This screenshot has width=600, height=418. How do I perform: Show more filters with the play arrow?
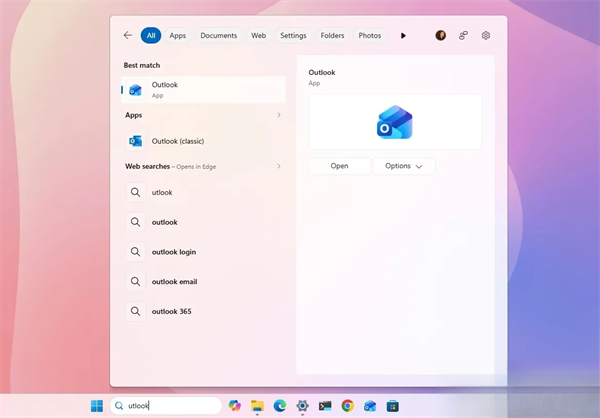point(403,36)
